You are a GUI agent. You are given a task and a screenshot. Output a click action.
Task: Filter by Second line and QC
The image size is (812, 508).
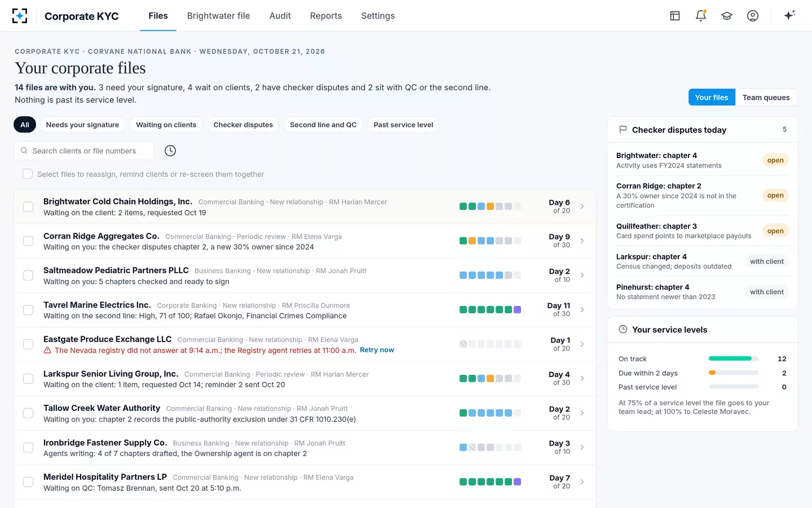click(323, 125)
